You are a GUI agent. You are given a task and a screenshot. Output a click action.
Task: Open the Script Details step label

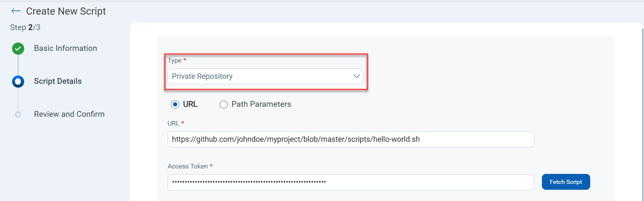[x=58, y=81]
